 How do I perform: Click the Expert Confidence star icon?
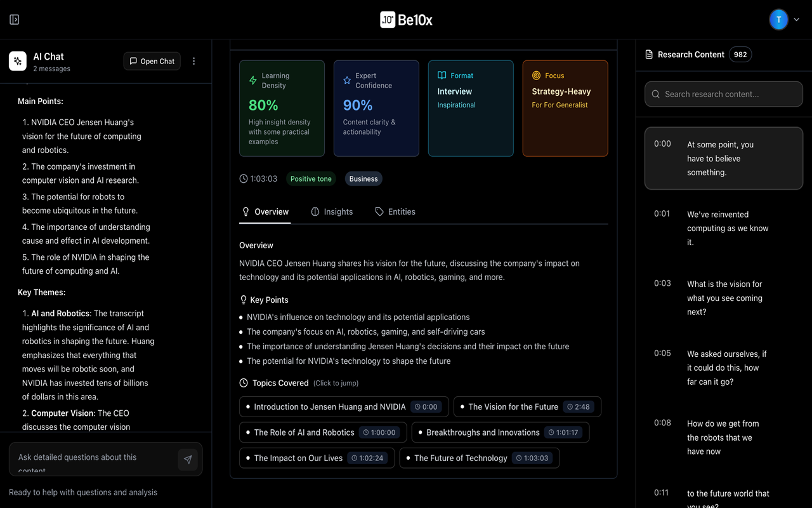coord(347,81)
